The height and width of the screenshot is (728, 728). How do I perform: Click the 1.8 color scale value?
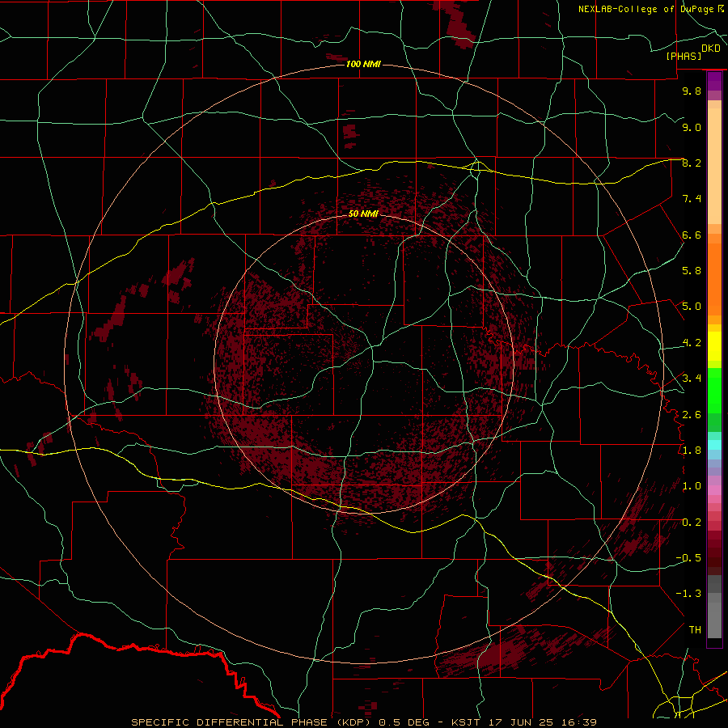point(692,451)
